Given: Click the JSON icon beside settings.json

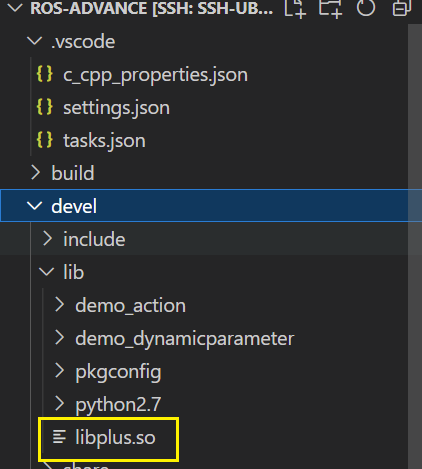Looking at the screenshot, I should pyautogui.click(x=44, y=107).
